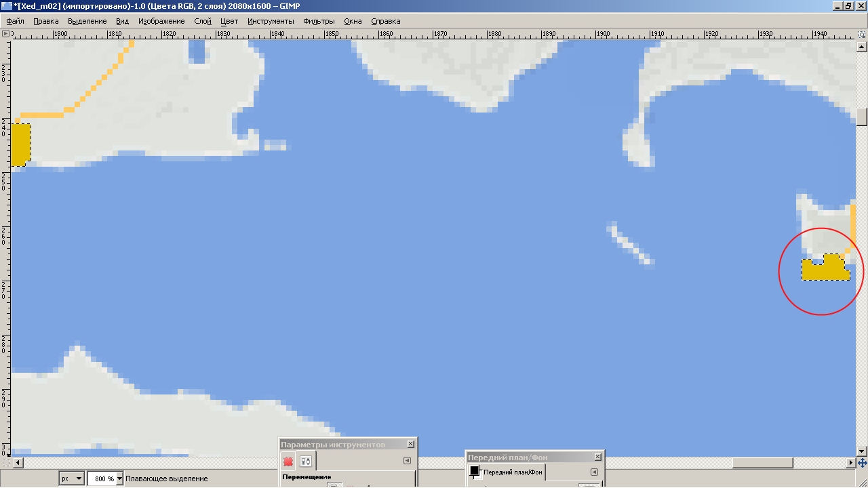Open the Инструменты menu
868x488 pixels.
click(x=271, y=21)
